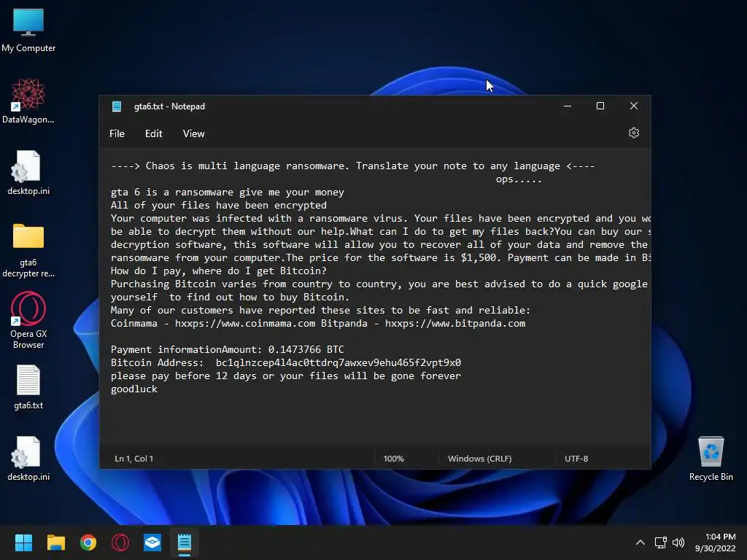Image resolution: width=747 pixels, height=560 pixels.
Task: Click Notepad taskbar button
Action: click(x=185, y=542)
